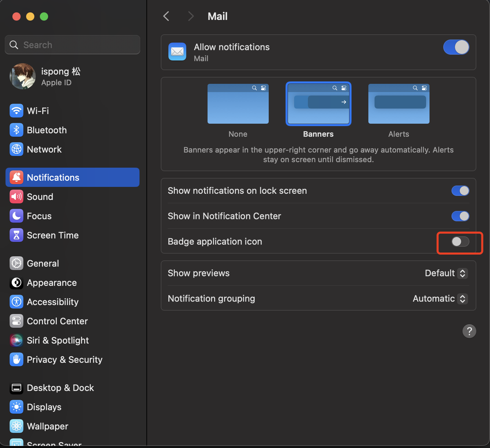Click the Focus moon icon
Viewport: 490px width, 448px height.
16,216
